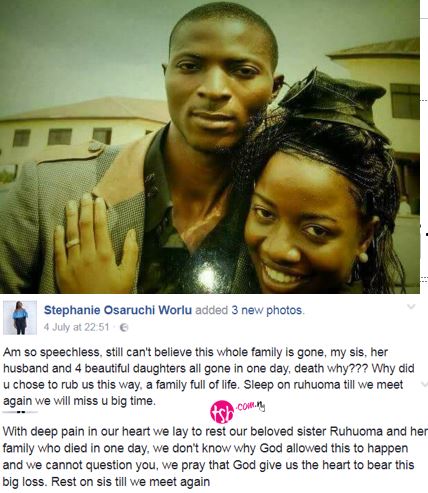Open post options chevron beside "3 new photos"
This screenshot has height=493, width=428.
[411, 306]
